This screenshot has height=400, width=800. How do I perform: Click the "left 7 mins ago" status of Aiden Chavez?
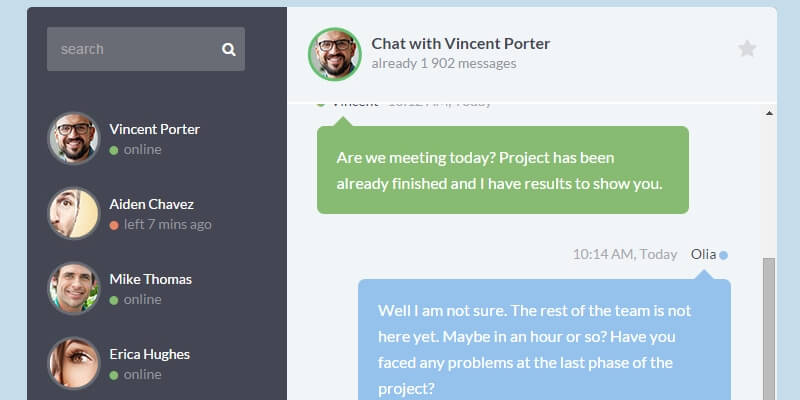167,224
